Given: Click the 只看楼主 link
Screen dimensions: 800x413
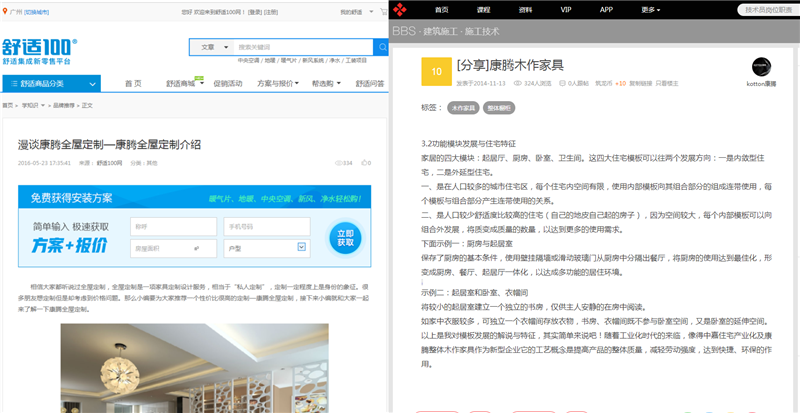Looking at the screenshot, I should 667,83.
